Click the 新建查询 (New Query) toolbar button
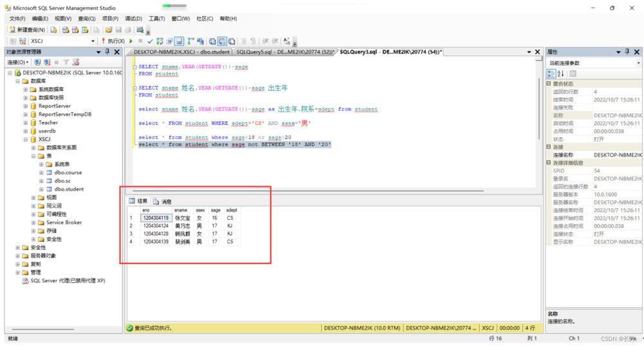The image size is (644, 346). tap(25, 30)
